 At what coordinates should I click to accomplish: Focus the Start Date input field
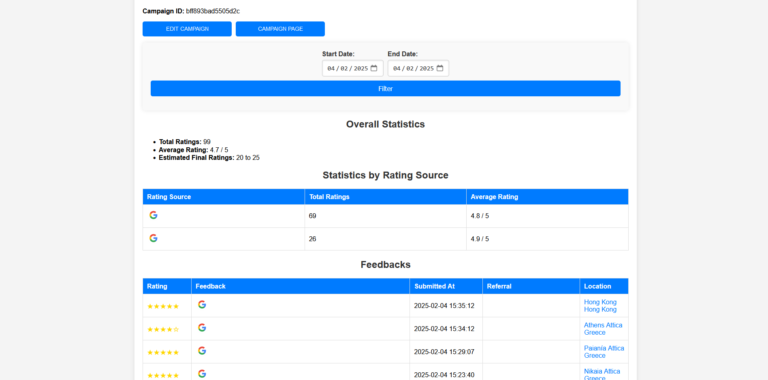tap(353, 69)
